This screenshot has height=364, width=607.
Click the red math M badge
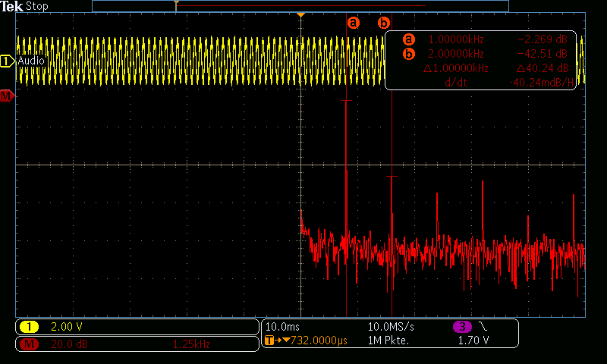tap(29, 344)
